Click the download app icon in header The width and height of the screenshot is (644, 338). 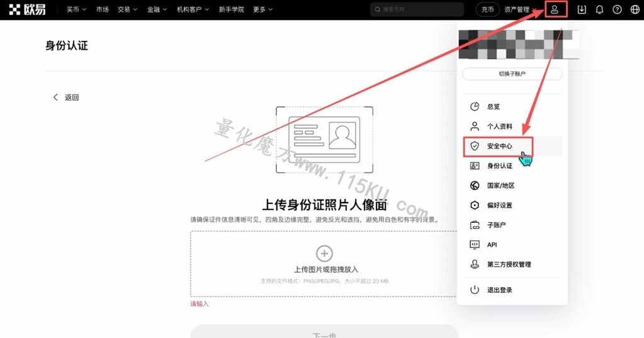coord(582,9)
